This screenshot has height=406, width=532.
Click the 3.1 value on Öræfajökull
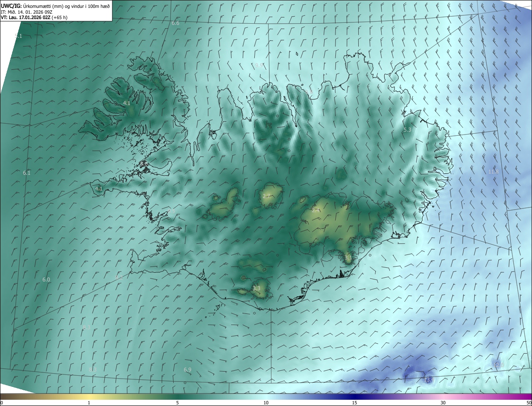(x=348, y=257)
